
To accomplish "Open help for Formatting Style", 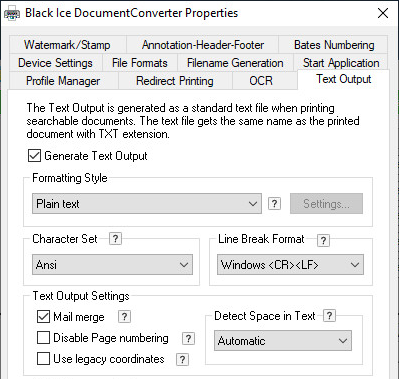I will click(x=274, y=204).
